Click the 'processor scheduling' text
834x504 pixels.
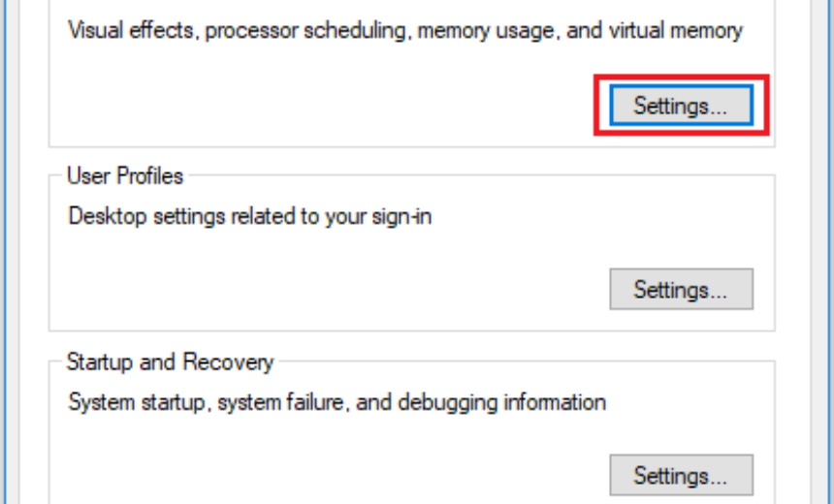[x=289, y=31]
